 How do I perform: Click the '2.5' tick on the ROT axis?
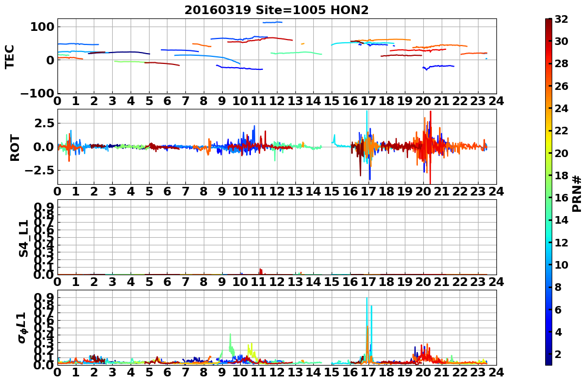pyautogui.click(x=44, y=123)
